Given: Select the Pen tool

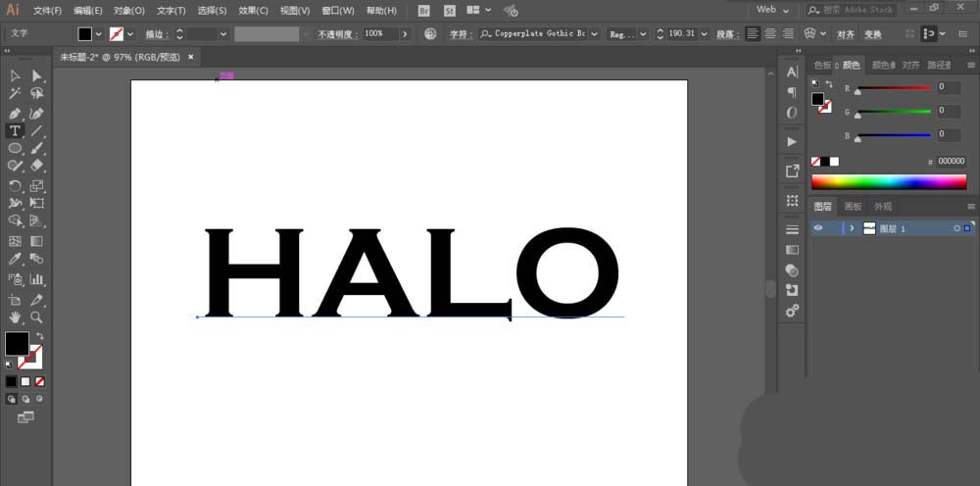Looking at the screenshot, I should click(15, 114).
